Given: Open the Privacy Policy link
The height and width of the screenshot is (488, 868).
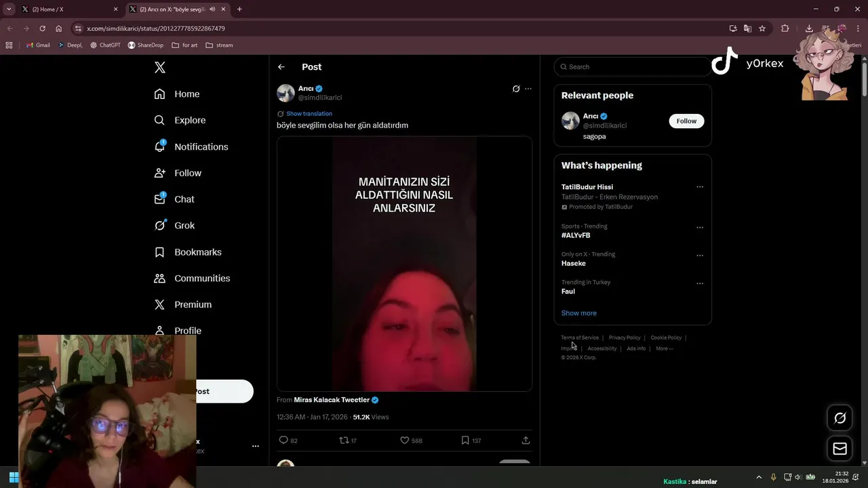Looking at the screenshot, I should click(625, 338).
